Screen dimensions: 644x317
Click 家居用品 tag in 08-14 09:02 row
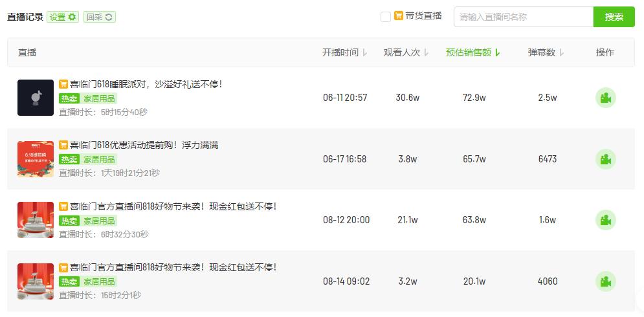[99, 281]
